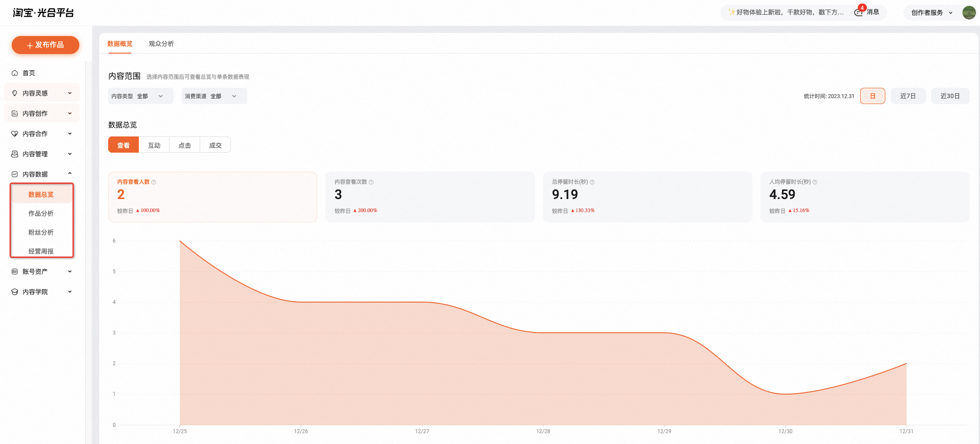Click the 发布作品 button
This screenshot has height=444, width=980.
click(46, 45)
